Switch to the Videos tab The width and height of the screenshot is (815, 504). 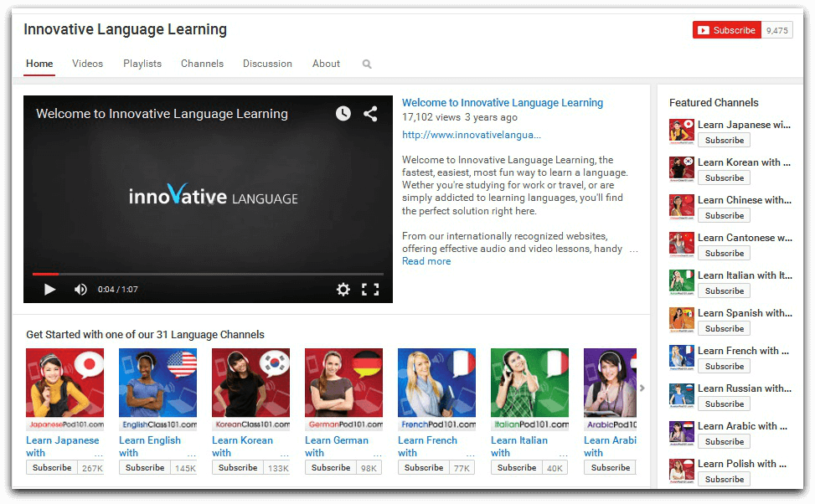[x=87, y=64]
